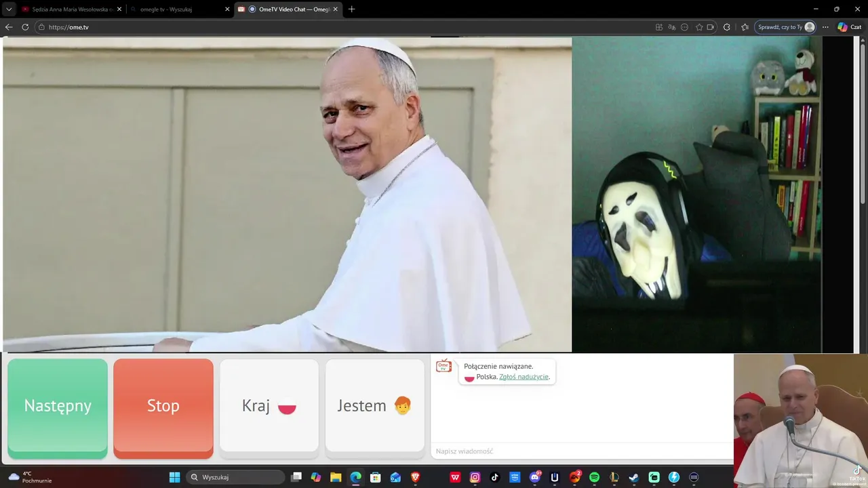Open Steam from the taskbar
The width and height of the screenshot is (868, 488).
coord(634,477)
